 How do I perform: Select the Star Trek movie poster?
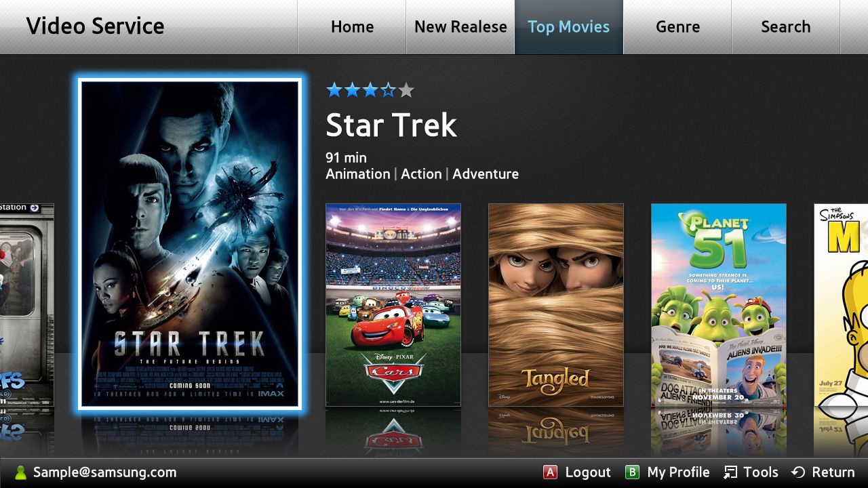coord(190,244)
